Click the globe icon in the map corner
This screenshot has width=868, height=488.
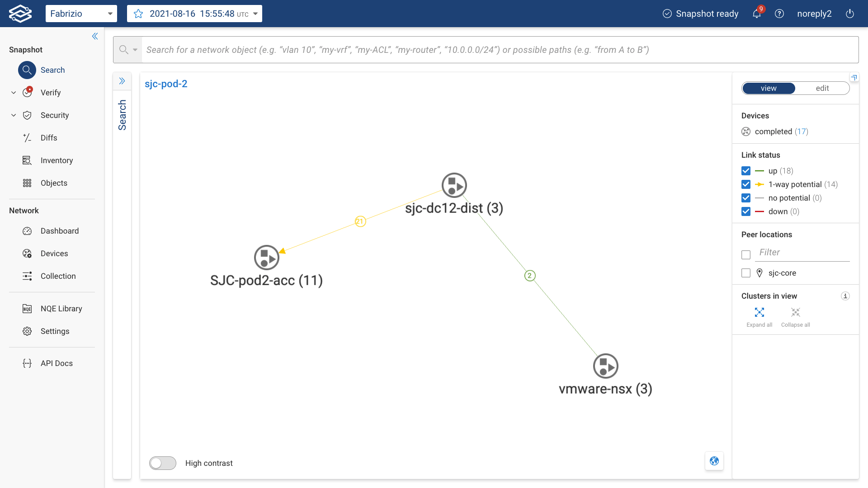point(714,461)
